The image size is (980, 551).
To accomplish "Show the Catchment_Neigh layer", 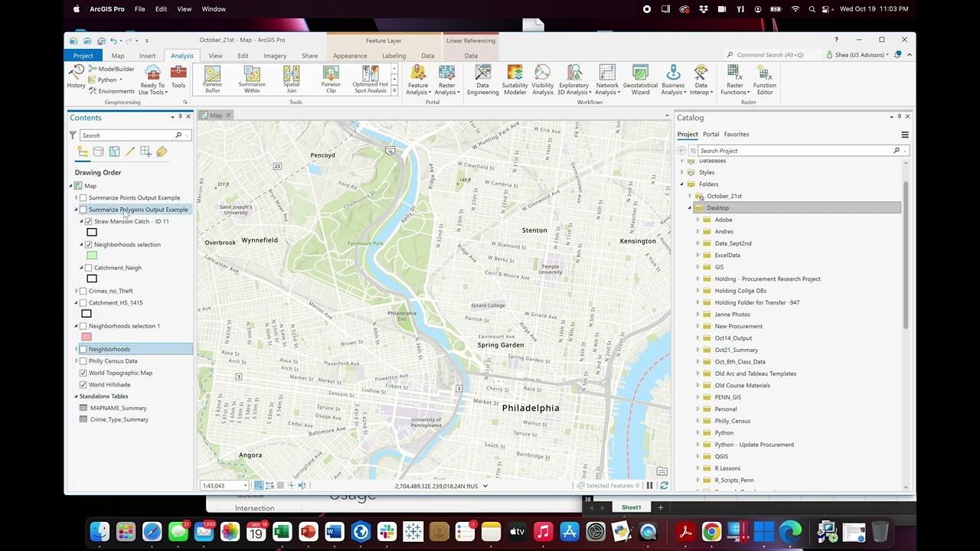I will tap(89, 268).
